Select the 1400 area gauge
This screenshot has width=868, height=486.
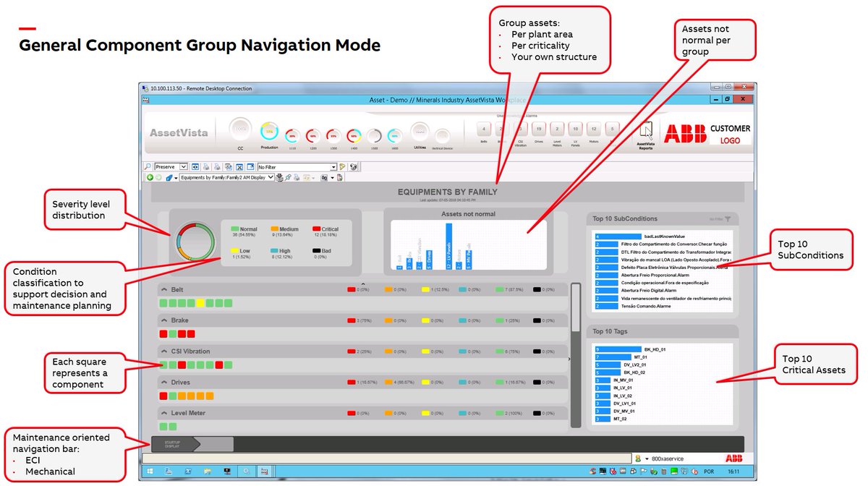pos(354,135)
